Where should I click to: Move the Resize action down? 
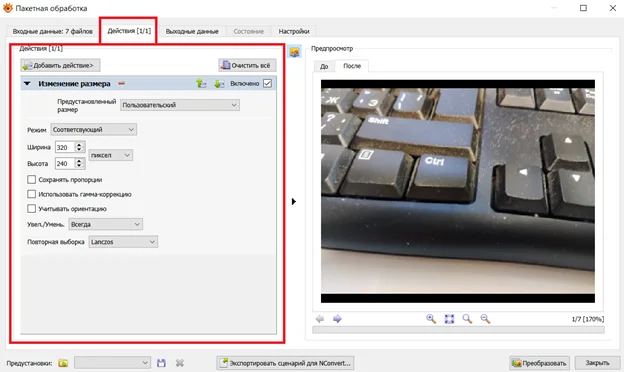(219, 84)
